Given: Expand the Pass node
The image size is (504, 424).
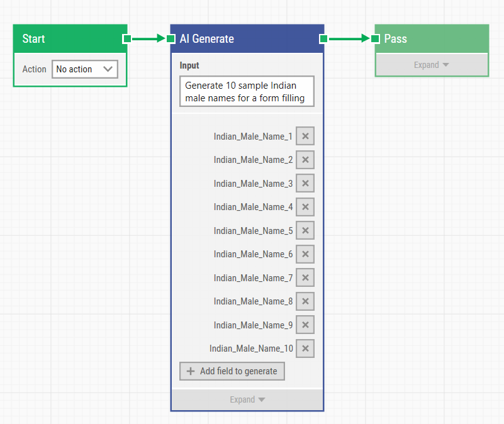Looking at the screenshot, I should (x=432, y=65).
